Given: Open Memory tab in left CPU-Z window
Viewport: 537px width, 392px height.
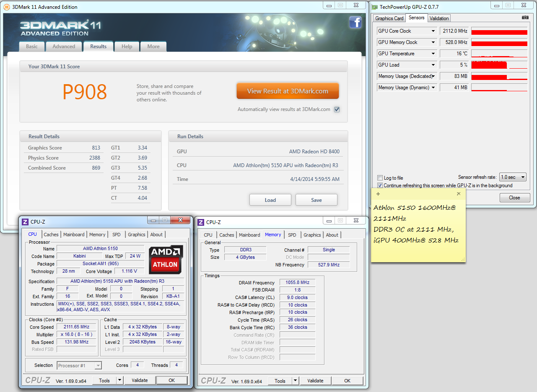Looking at the screenshot, I should coord(97,235).
